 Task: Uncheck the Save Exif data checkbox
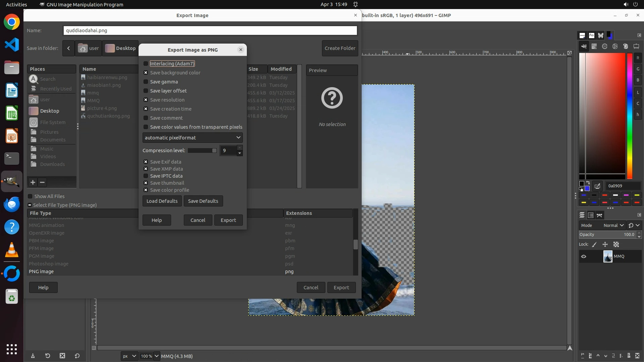pos(146,162)
